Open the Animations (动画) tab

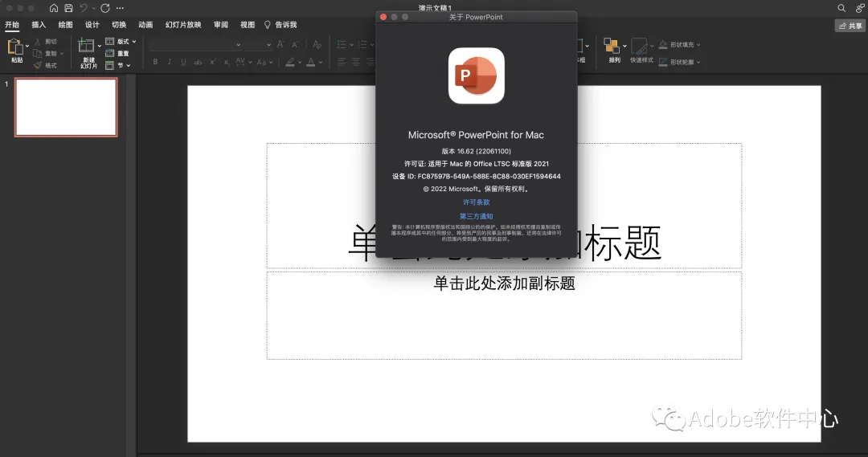(145, 25)
